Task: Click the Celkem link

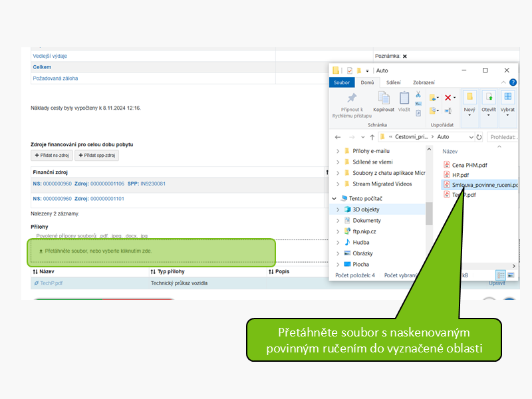Action: (x=42, y=67)
